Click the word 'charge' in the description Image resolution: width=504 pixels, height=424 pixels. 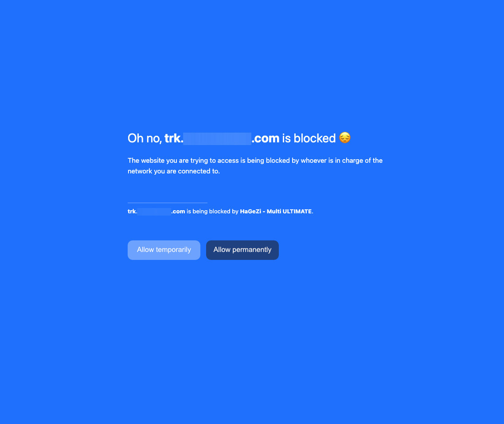(x=353, y=161)
